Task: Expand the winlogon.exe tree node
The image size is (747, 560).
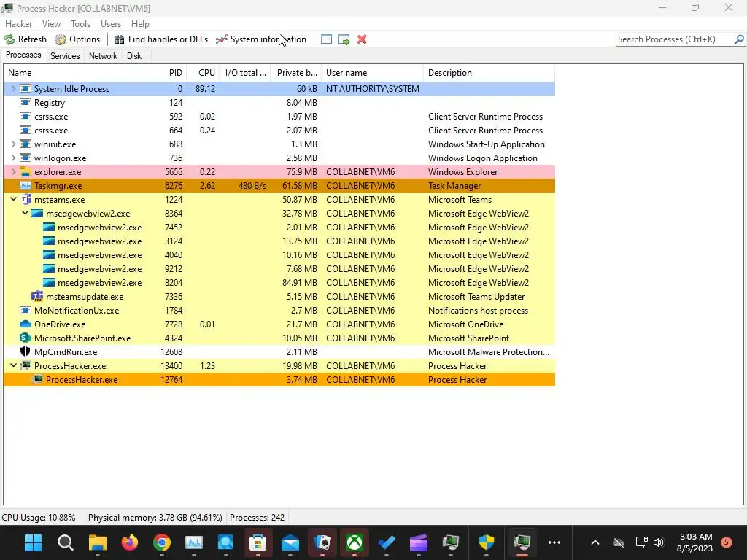Action: [x=13, y=157]
